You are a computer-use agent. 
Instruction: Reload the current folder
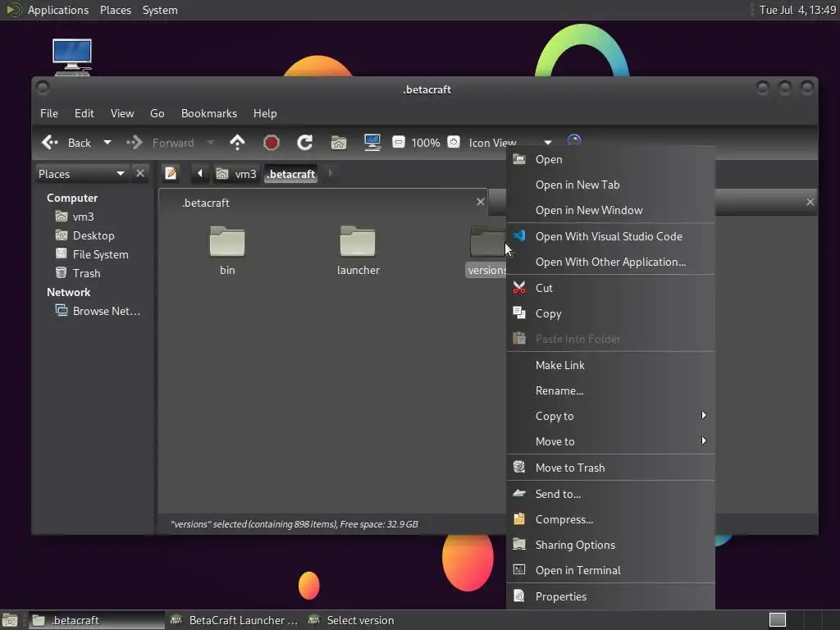(x=304, y=143)
